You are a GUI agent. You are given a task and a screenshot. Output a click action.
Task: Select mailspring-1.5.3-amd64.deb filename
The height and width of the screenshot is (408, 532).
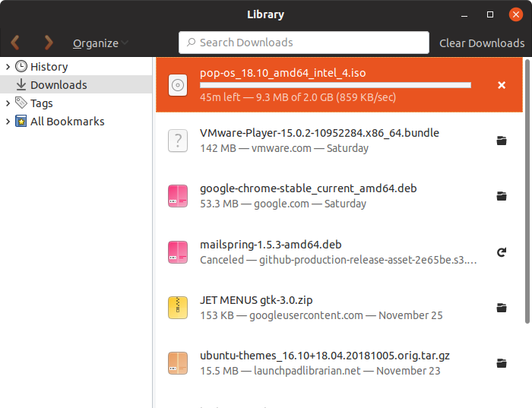[x=271, y=245]
